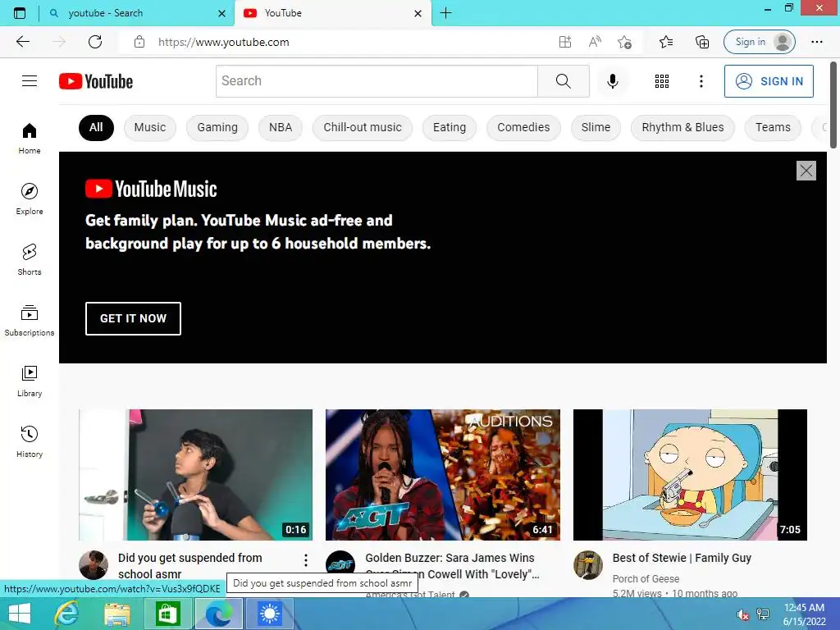The height and width of the screenshot is (630, 840).
Task: Select the Gaming filter chip
Action: tap(217, 127)
